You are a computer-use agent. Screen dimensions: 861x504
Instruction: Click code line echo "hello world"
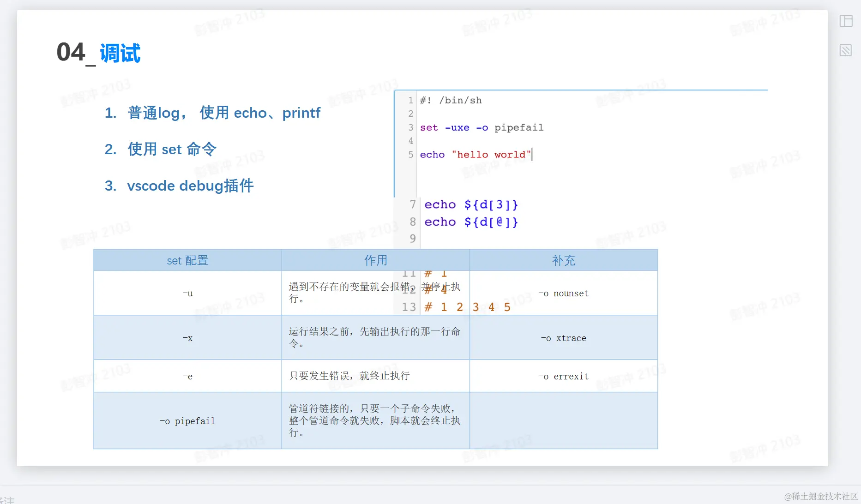coord(476,155)
